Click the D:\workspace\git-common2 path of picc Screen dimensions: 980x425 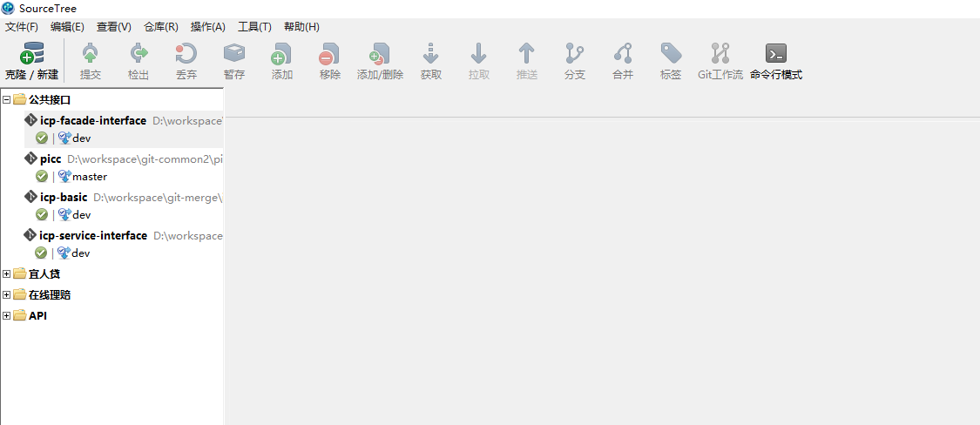tap(145, 159)
